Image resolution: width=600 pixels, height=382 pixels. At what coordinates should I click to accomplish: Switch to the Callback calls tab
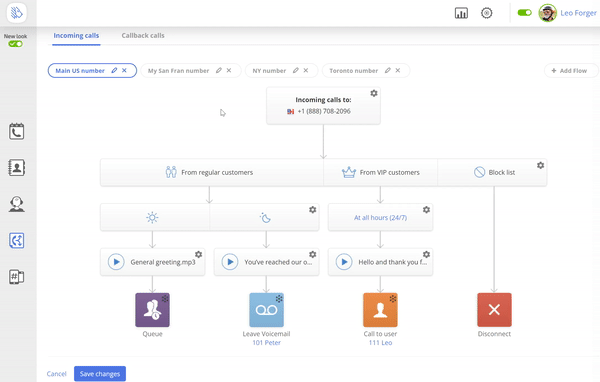click(143, 36)
